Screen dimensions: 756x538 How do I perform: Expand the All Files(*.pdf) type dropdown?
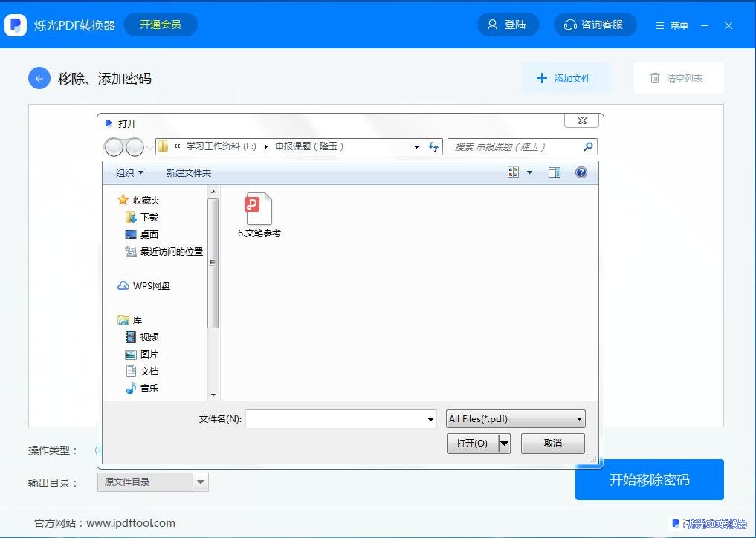579,419
